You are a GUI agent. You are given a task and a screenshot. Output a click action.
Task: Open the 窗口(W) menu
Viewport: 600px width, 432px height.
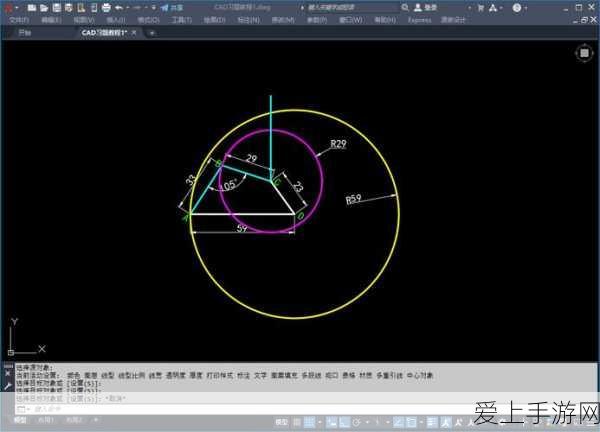click(x=351, y=20)
